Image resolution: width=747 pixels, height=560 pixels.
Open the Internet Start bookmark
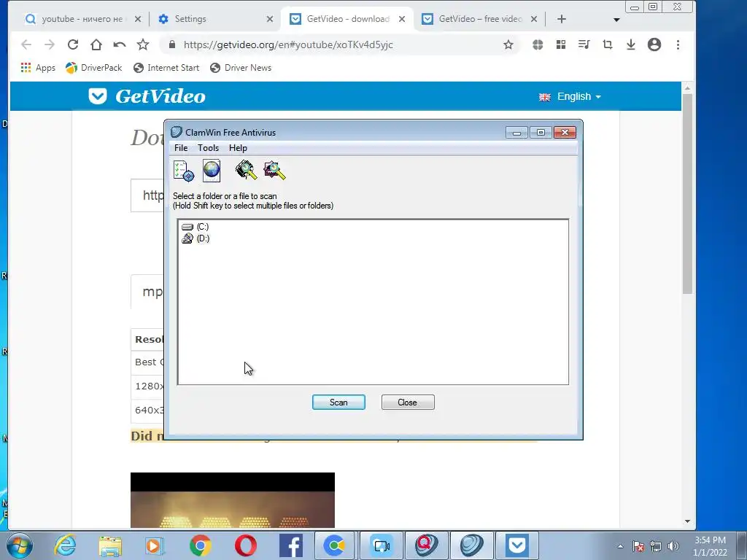click(x=166, y=68)
